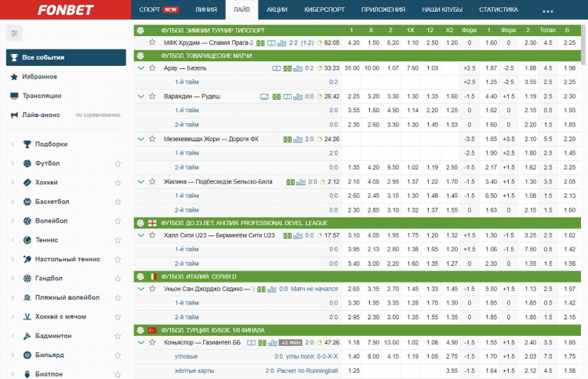Click the megaphone icon for Лайв-анонс

tap(14, 115)
